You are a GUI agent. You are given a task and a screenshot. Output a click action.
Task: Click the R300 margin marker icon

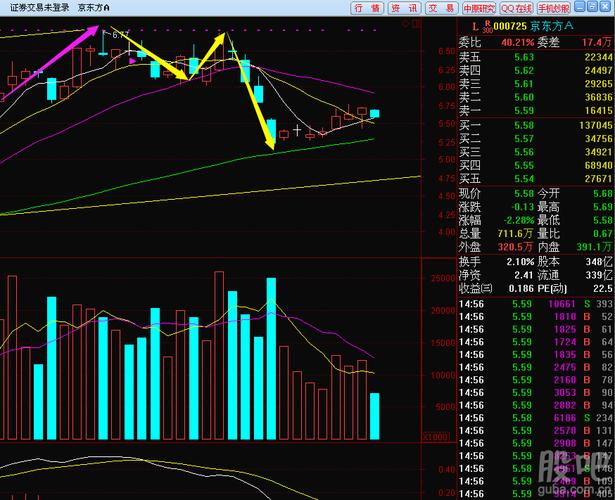tap(487, 25)
